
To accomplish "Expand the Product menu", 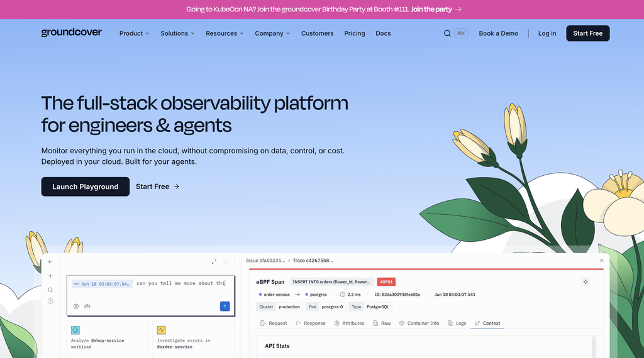I will pos(134,33).
